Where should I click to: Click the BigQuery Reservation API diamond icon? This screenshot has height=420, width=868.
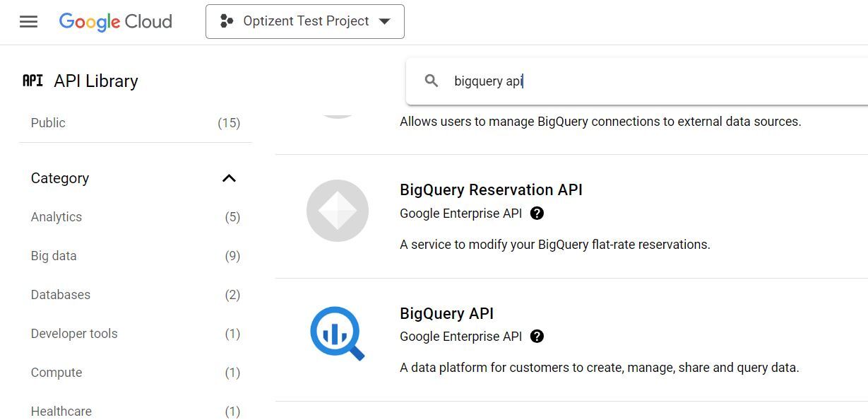338,210
